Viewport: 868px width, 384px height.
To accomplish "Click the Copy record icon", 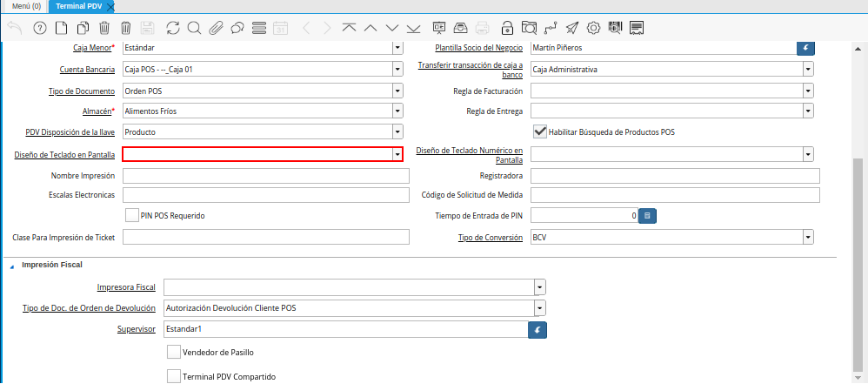I will (83, 28).
